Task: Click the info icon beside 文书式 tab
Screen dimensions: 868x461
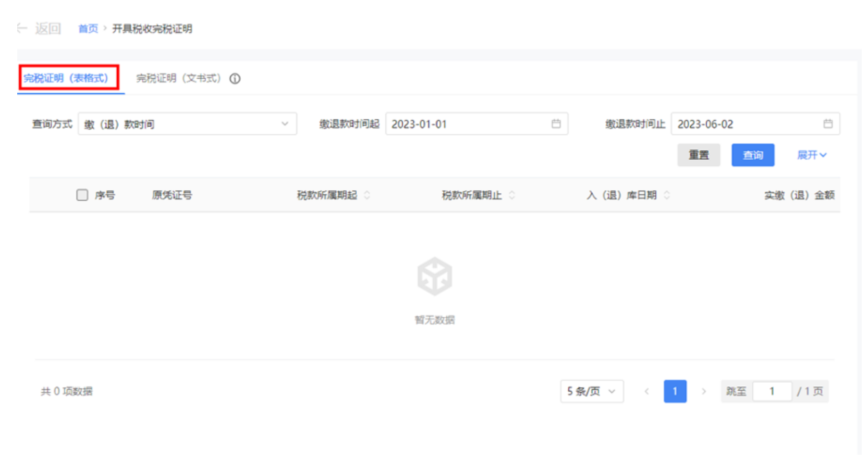Action: [235, 79]
